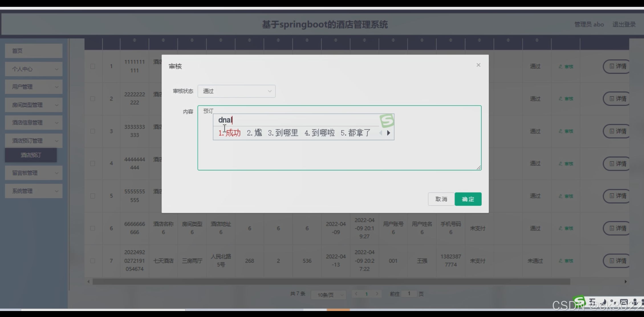Click Sogou logo in IME candidate box
The image size is (644, 317).
coord(387,120)
